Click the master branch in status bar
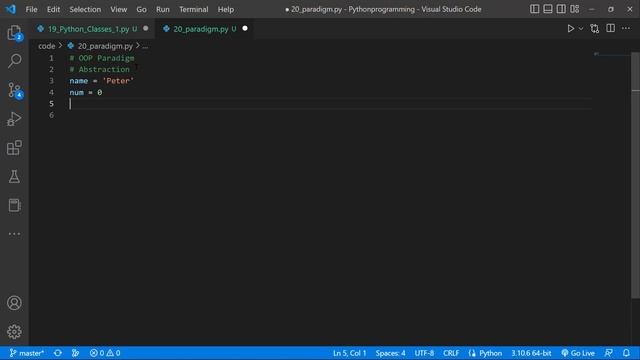 click(x=27, y=353)
